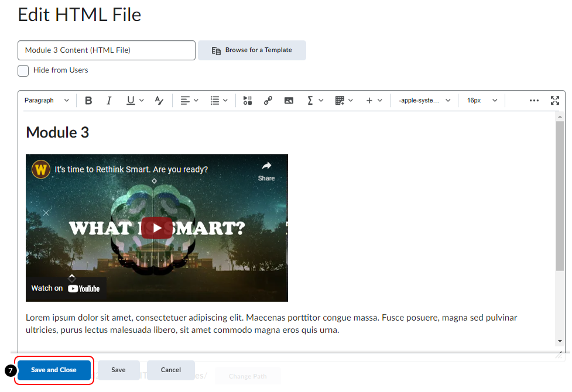The image size is (572, 392).
Task: Click Save and Close
Action: pos(54,370)
